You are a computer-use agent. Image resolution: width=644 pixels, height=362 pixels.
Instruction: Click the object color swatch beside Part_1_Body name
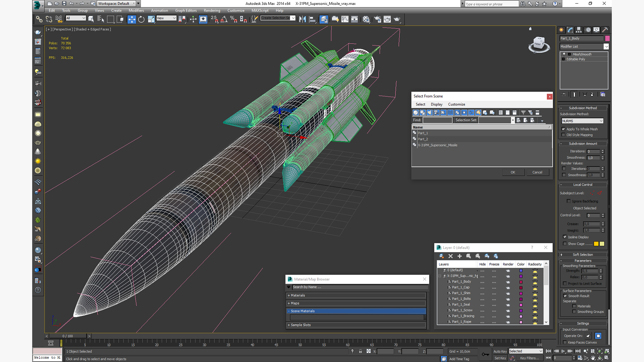[607, 39]
